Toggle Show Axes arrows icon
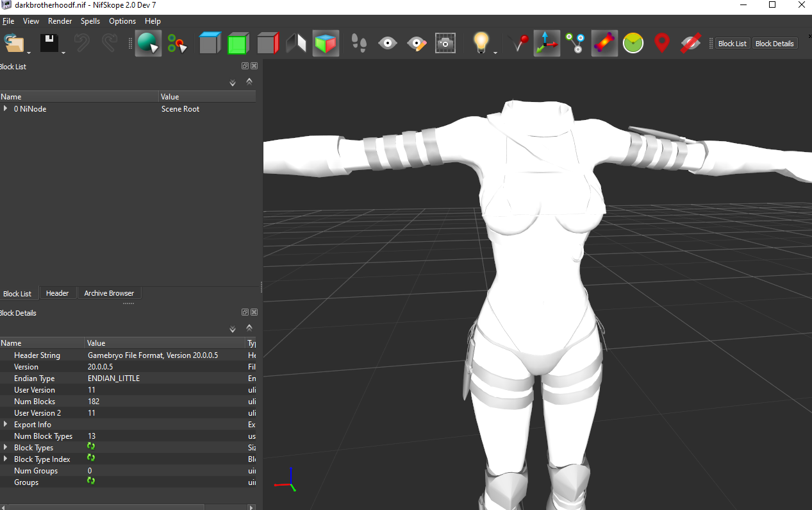Screen dimensions: 812x510 tap(547, 44)
